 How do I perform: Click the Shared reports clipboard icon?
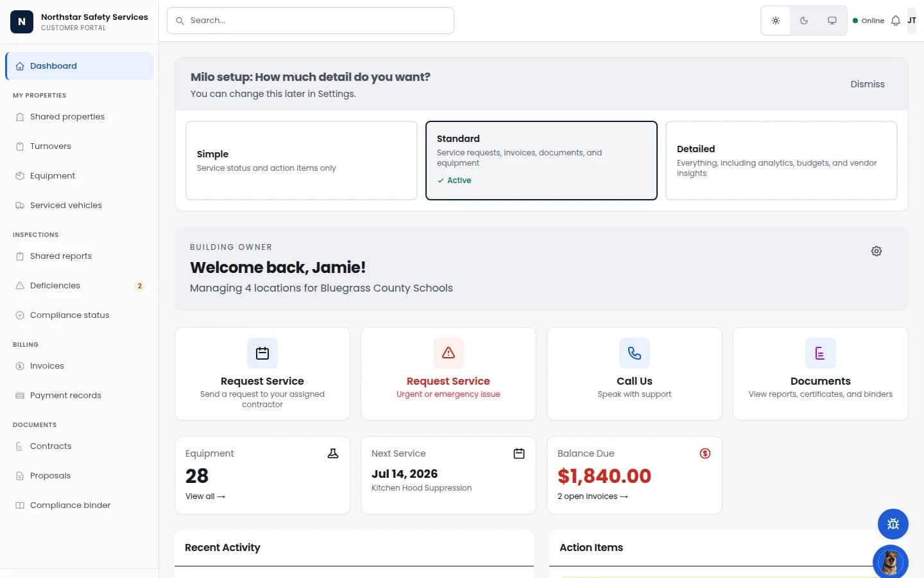(x=20, y=256)
